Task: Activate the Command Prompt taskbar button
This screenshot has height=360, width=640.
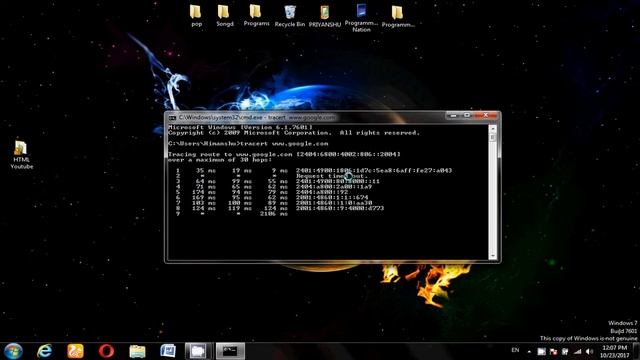Action: (x=230, y=351)
